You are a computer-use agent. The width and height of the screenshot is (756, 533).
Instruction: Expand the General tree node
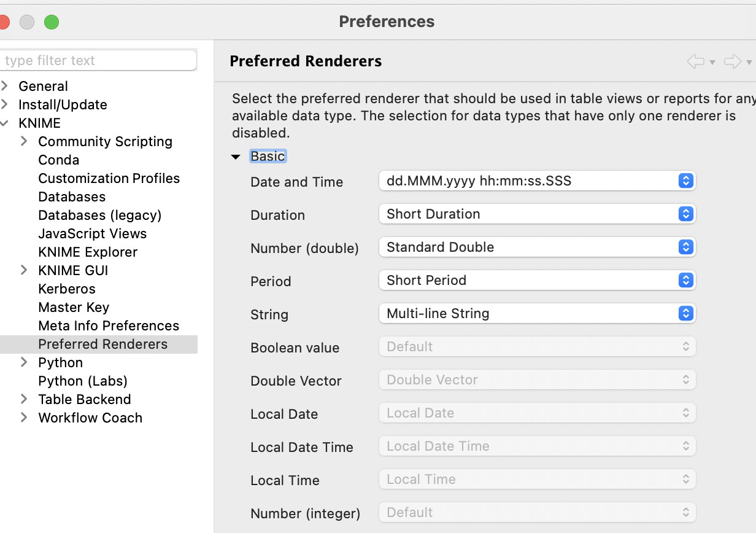click(x=5, y=86)
